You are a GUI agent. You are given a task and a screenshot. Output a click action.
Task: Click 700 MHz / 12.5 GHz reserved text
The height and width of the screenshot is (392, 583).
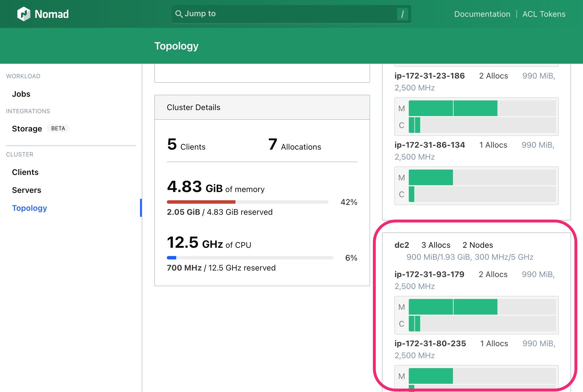(221, 268)
